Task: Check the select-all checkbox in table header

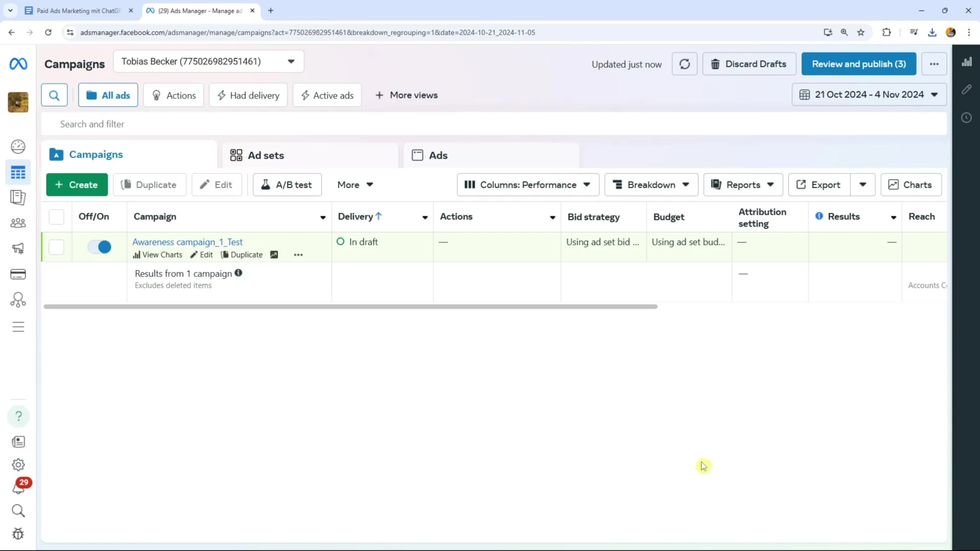Action: [x=56, y=217]
